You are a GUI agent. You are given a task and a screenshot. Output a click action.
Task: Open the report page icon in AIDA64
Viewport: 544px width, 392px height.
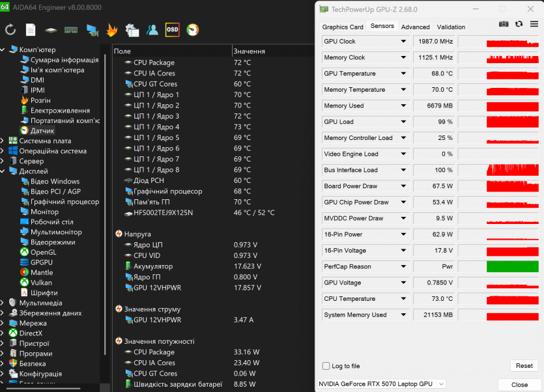click(x=31, y=29)
